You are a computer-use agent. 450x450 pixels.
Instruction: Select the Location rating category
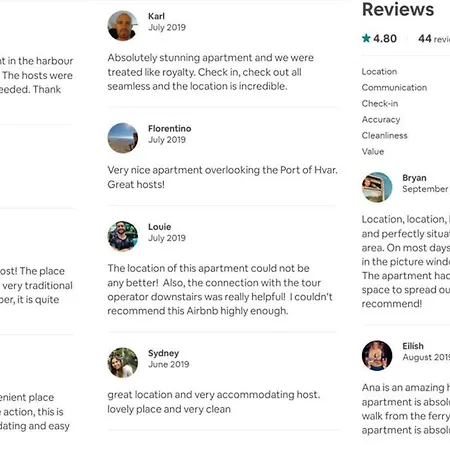click(x=379, y=72)
